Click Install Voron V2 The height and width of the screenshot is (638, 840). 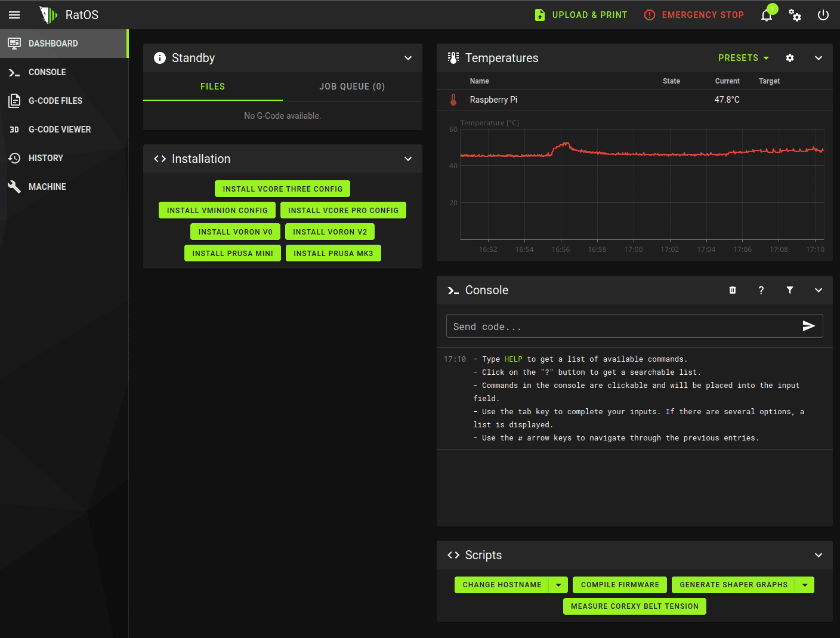click(330, 232)
